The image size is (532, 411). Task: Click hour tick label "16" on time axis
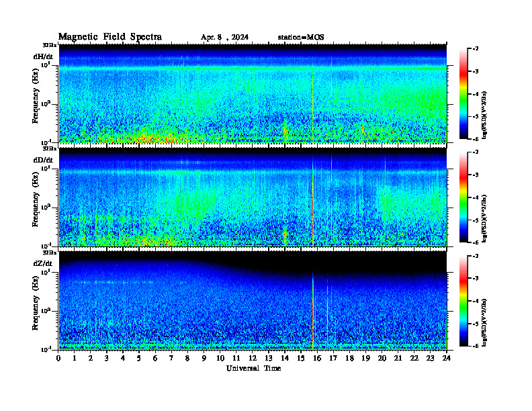pos(317,358)
